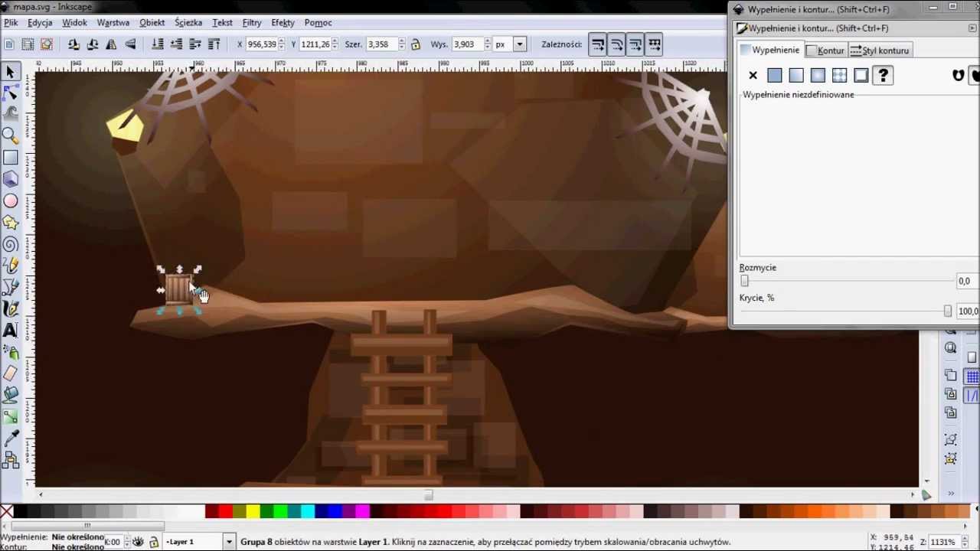The image size is (980, 551).
Task: Apply a radial gradient fill
Action: pos(818,74)
